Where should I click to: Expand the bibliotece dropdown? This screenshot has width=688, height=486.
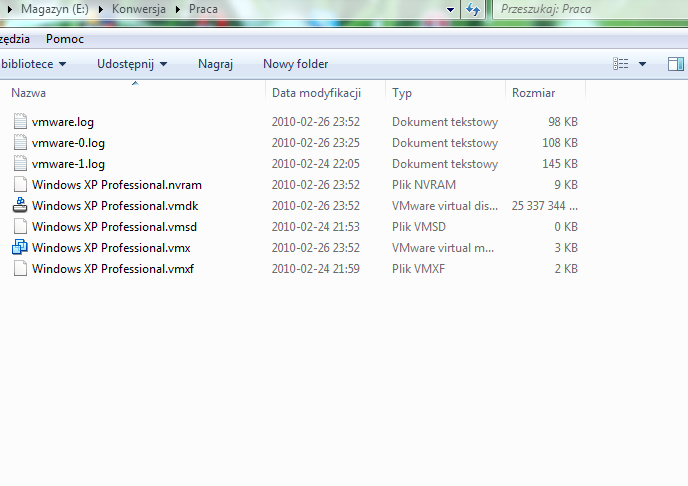pyautogui.click(x=63, y=64)
